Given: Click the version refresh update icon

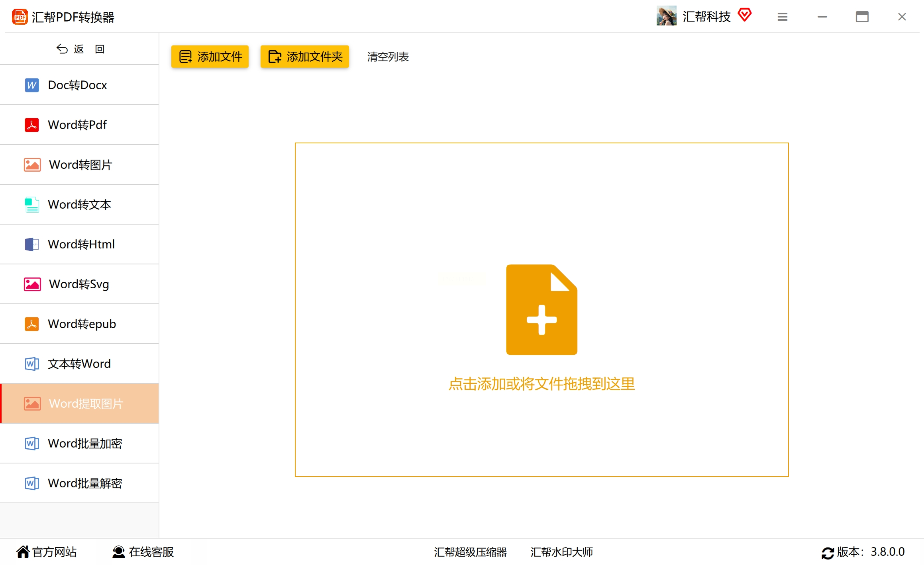Looking at the screenshot, I should pos(827,553).
